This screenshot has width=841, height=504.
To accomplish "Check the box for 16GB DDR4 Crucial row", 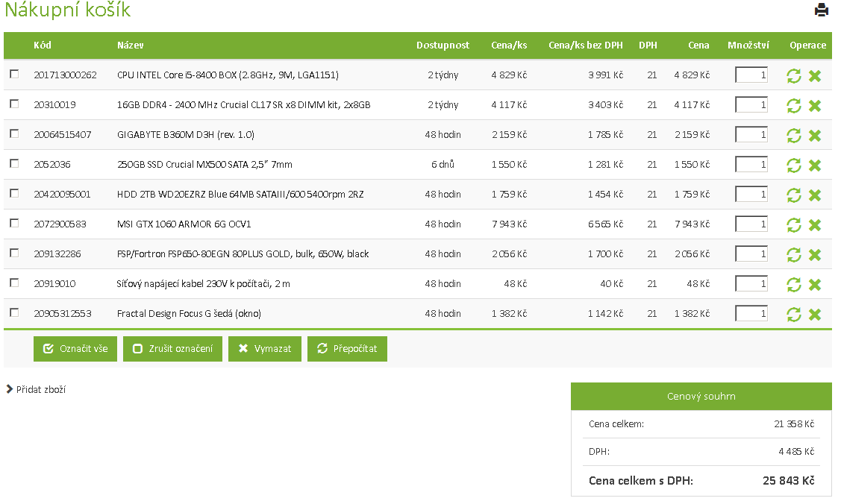I will (x=14, y=104).
